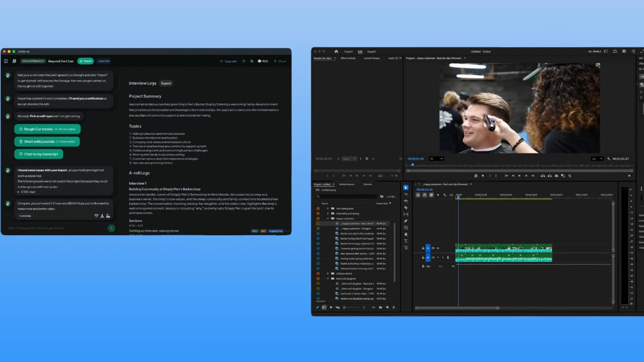Switch Project panel to List View
The image size is (644, 362).
(x=324, y=307)
